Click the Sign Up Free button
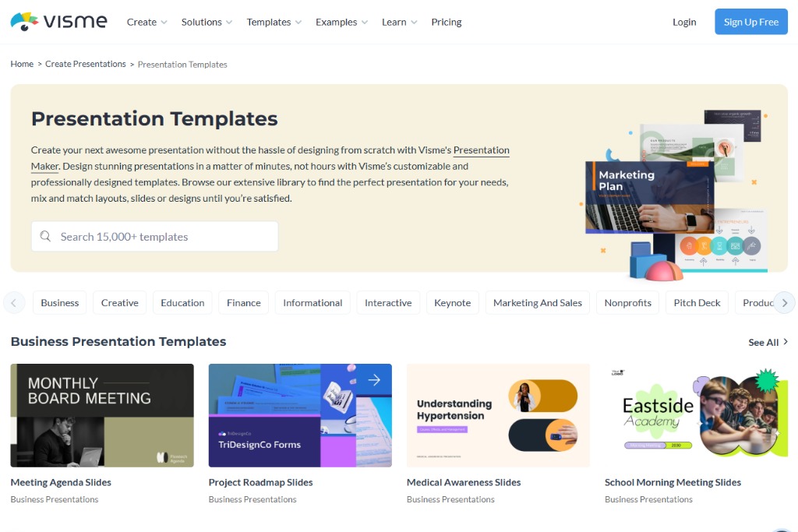The width and height of the screenshot is (798, 532). (x=750, y=22)
